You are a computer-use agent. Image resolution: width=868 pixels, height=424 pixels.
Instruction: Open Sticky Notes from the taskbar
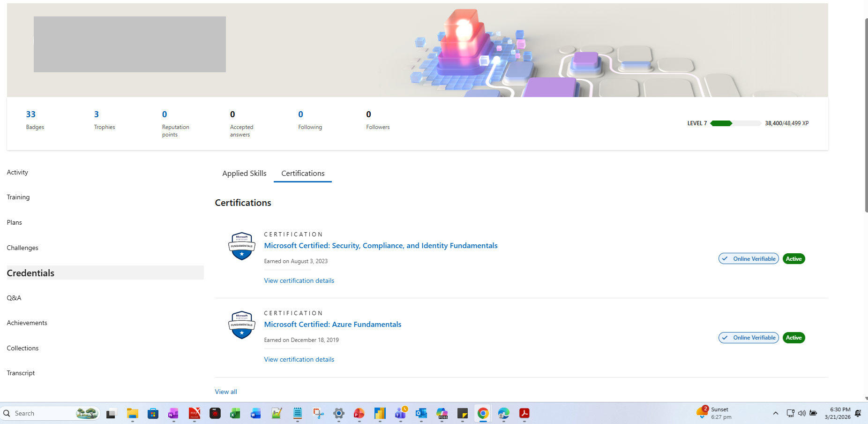463,413
